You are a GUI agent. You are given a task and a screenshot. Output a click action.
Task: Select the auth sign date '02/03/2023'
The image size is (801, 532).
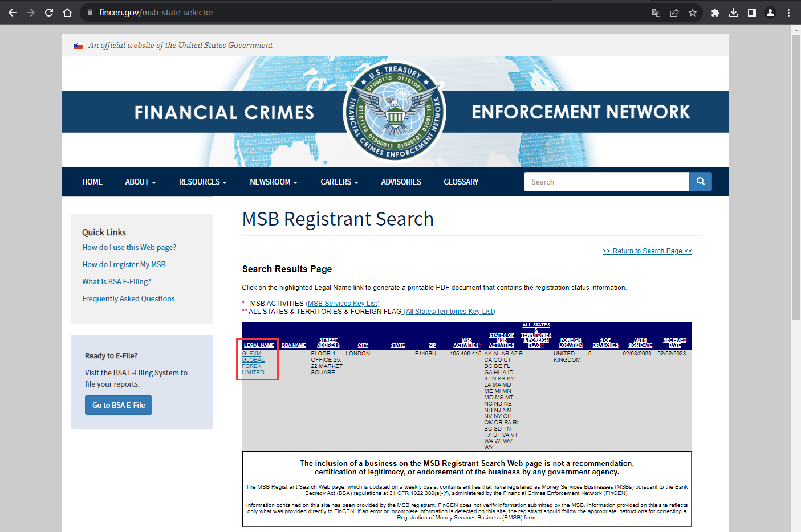pyautogui.click(x=637, y=354)
